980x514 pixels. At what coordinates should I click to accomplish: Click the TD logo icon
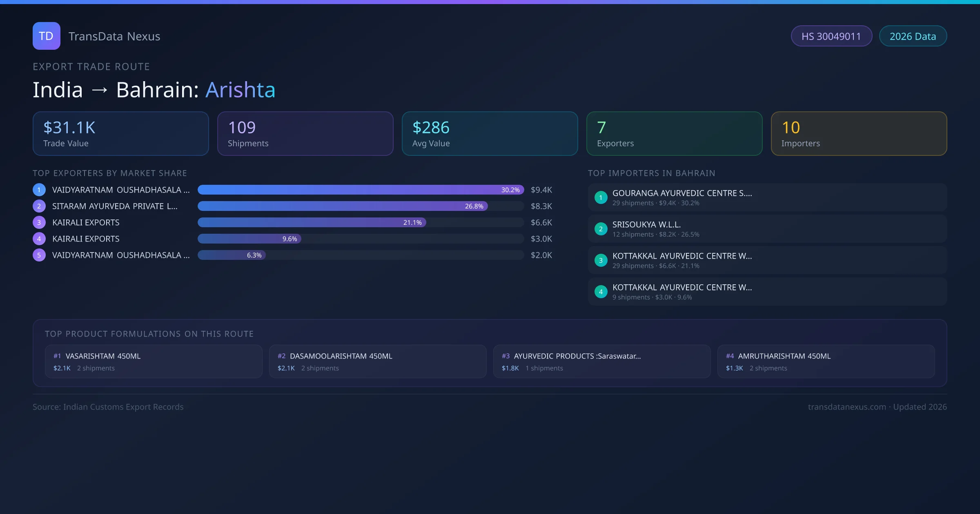click(46, 36)
